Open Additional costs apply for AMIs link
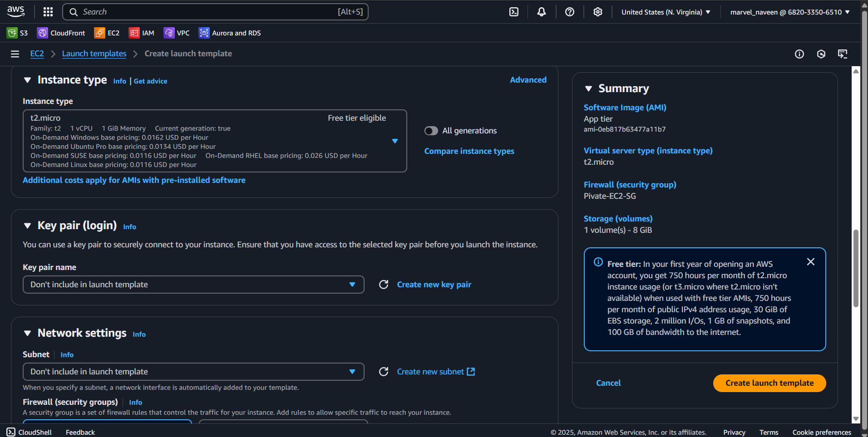The width and height of the screenshot is (868, 437). tap(134, 180)
